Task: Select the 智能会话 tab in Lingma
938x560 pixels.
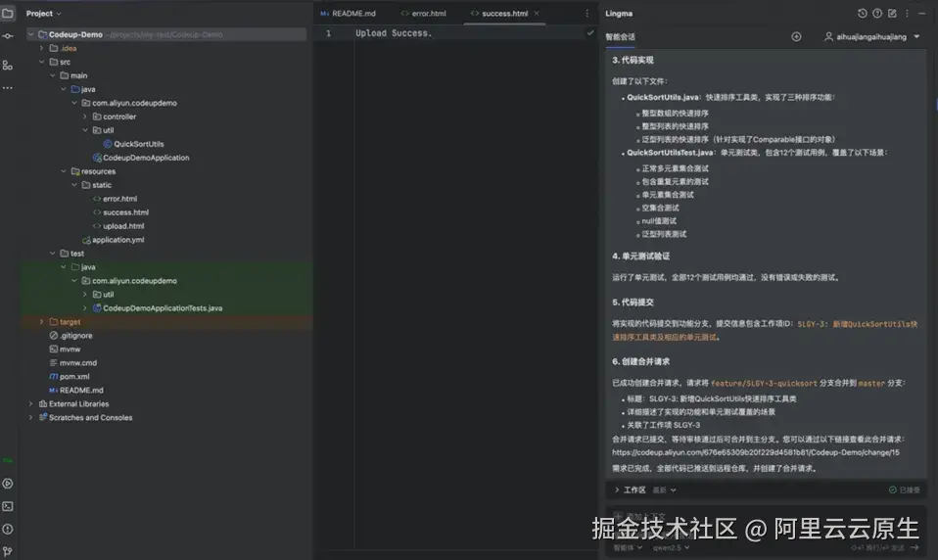Action: click(621, 37)
